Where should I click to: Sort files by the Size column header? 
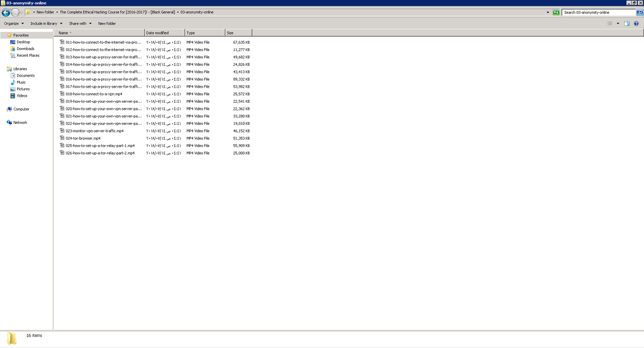tap(238, 33)
